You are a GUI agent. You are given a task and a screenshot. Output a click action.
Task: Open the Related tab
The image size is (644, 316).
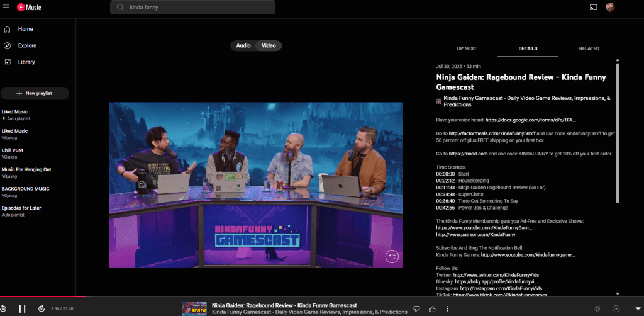click(589, 48)
